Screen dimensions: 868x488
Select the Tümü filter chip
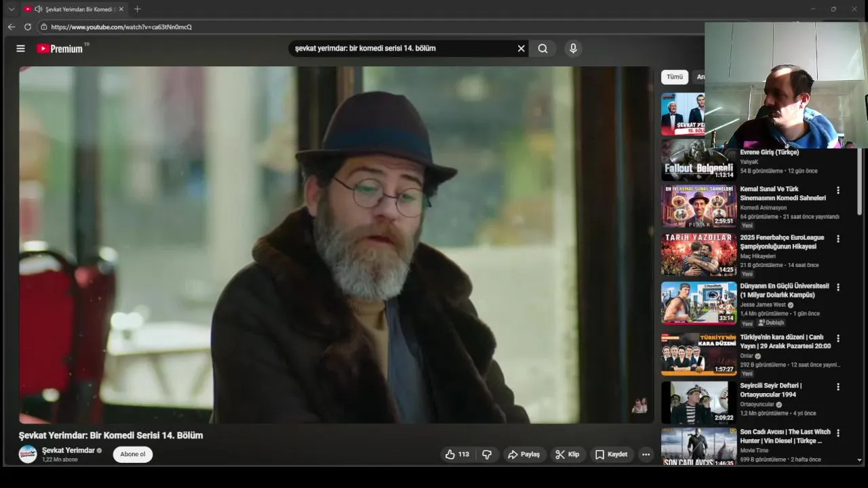pos(675,77)
